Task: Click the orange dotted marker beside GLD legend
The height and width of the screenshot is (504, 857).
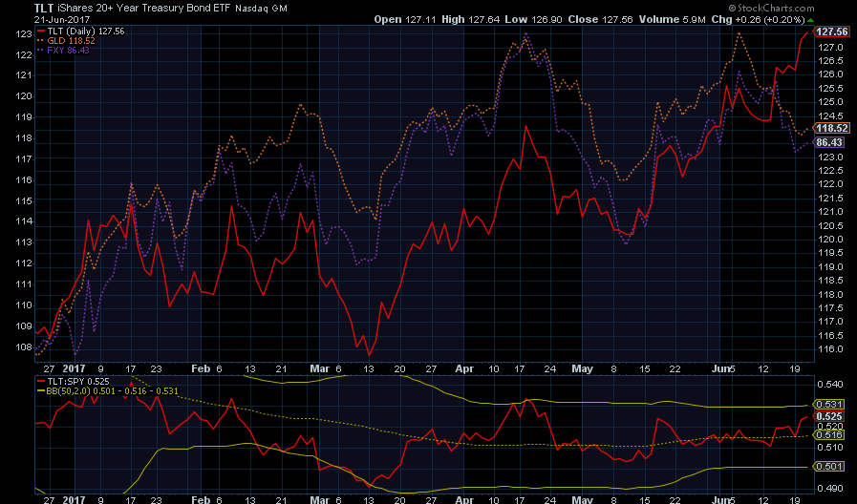Action: (41, 40)
